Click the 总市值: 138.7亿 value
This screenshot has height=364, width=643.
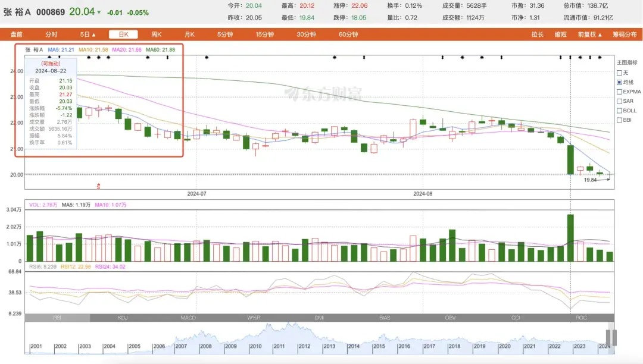(586, 6)
